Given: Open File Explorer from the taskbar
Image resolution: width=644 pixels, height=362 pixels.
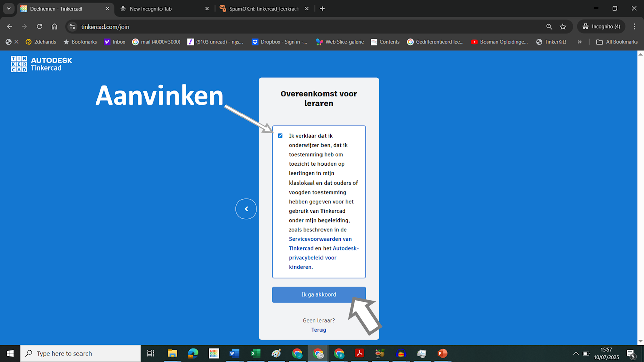Looking at the screenshot, I should [172, 353].
